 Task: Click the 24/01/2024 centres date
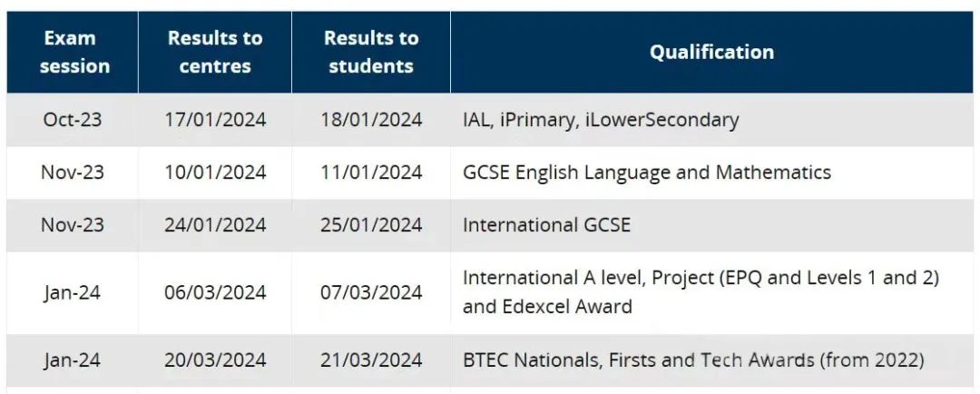tap(215, 224)
